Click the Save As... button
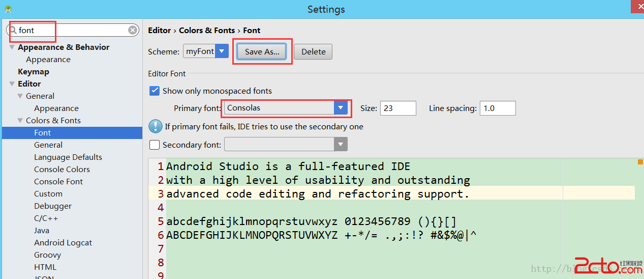Image resolution: width=644 pixels, height=279 pixels. coord(262,51)
